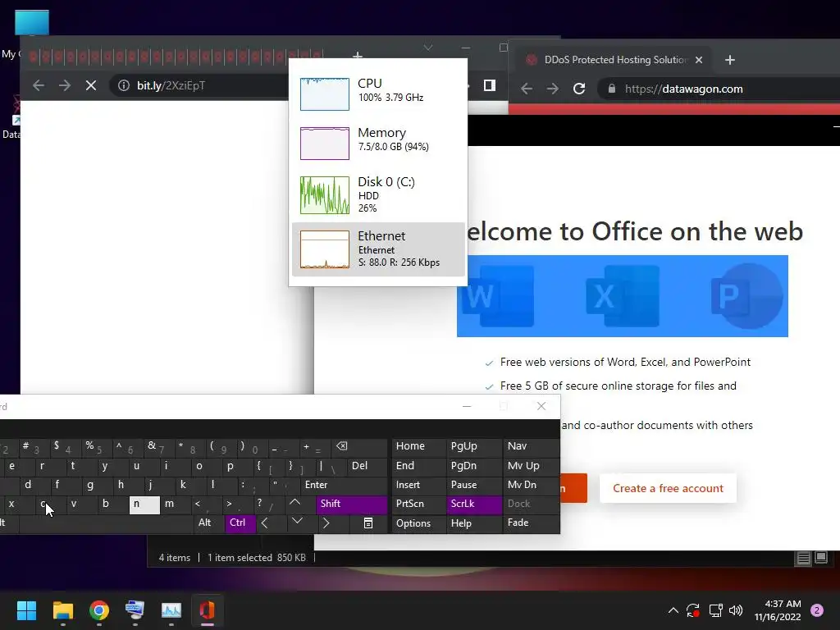Click the PgUp key on the on-screen keyboard
This screenshot has height=630, width=840.
474,446
